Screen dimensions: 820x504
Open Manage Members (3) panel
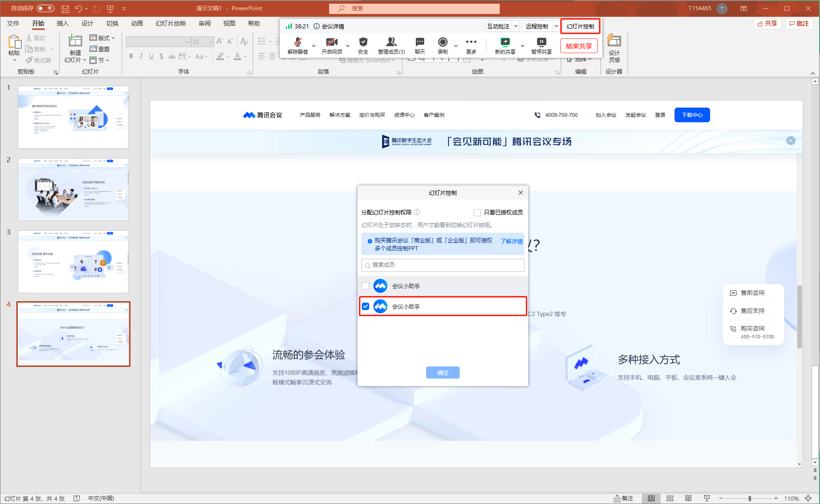[391, 46]
